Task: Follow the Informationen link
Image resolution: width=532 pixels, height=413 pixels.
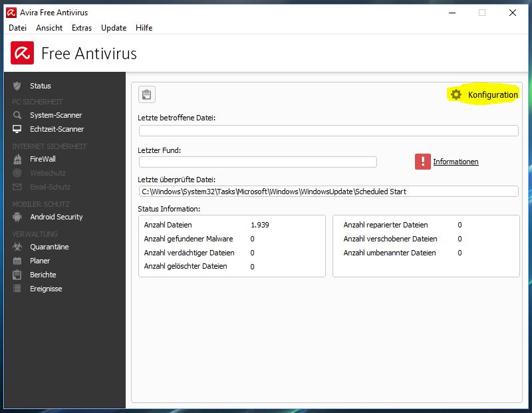Action: [x=456, y=162]
